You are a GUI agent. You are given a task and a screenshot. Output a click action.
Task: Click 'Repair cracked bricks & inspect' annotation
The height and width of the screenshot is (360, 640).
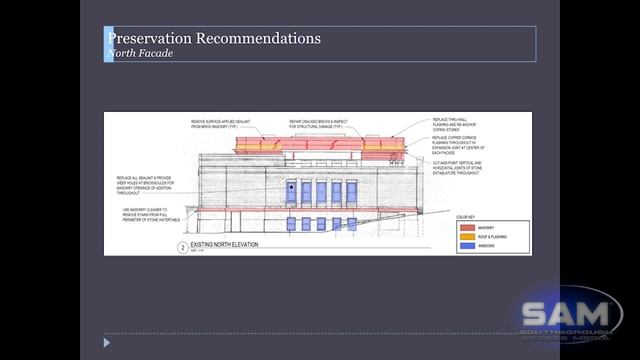(x=318, y=124)
